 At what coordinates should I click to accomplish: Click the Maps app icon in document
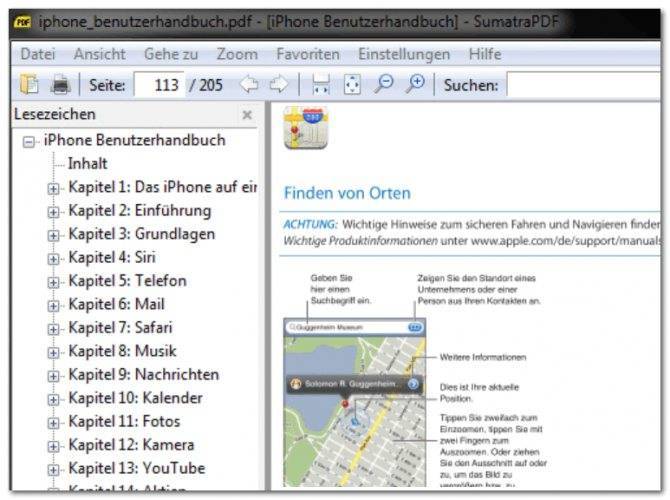coord(306,128)
